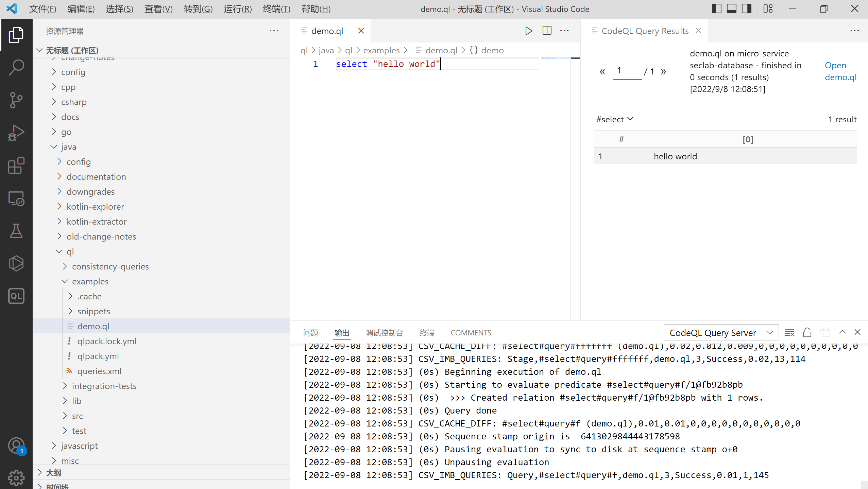Place cursor in line 1 of the editor
The image size is (868, 489).
(437, 64)
